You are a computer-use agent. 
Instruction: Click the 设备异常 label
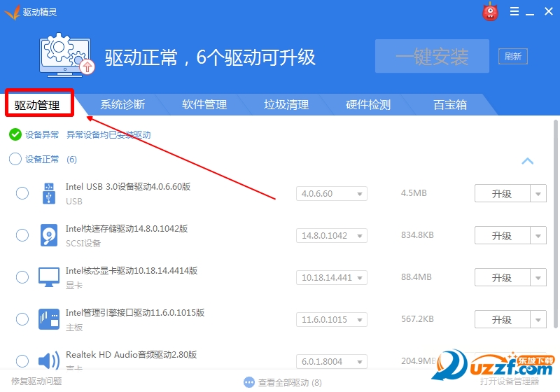(x=42, y=134)
